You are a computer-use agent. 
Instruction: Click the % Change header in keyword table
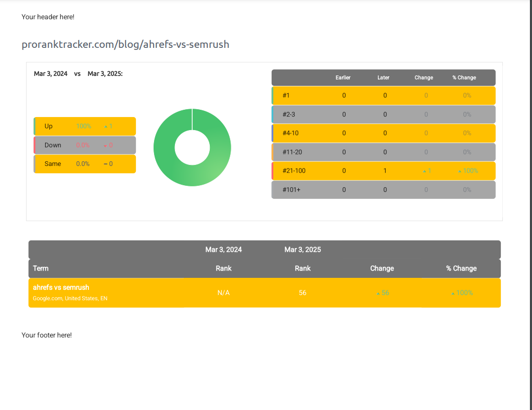pos(461,268)
